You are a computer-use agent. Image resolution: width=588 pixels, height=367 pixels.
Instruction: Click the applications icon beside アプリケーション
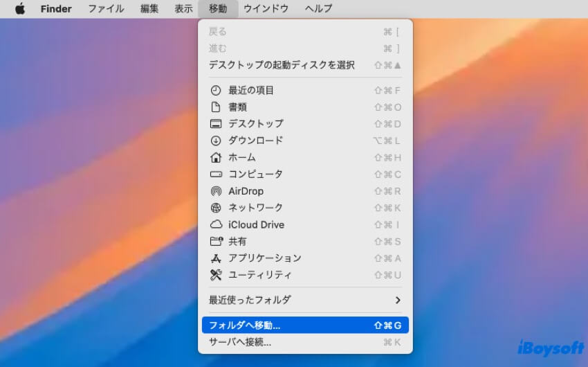click(x=216, y=258)
